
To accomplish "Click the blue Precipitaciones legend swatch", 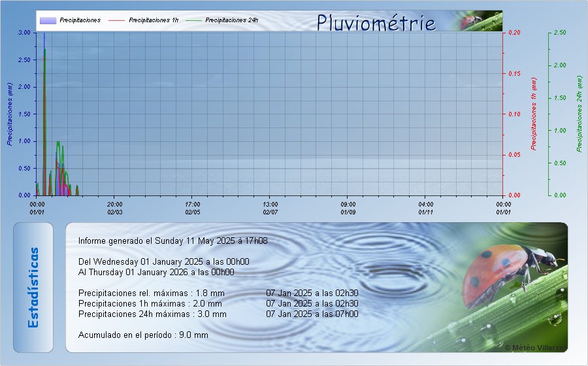I will tap(48, 20).
